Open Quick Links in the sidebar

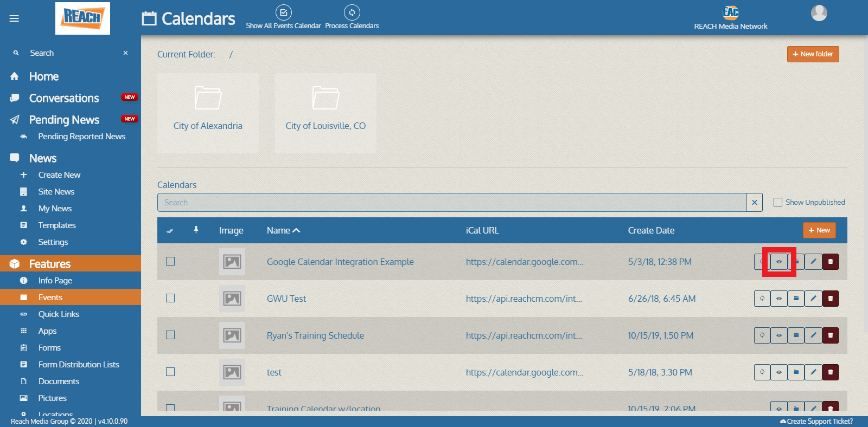click(x=59, y=314)
